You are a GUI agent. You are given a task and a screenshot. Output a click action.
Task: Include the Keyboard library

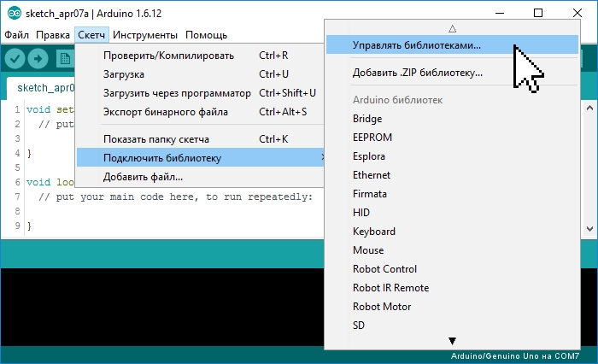[452, 232]
